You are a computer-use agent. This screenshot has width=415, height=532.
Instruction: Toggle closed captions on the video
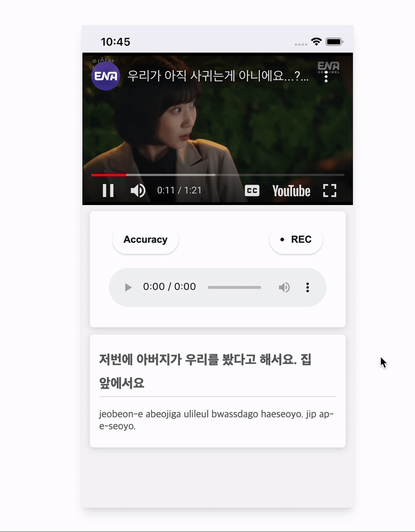[252, 190]
